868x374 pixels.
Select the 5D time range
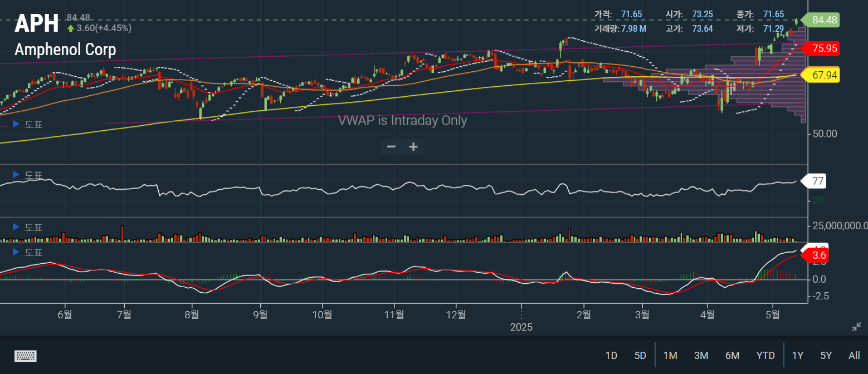pos(640,356)
